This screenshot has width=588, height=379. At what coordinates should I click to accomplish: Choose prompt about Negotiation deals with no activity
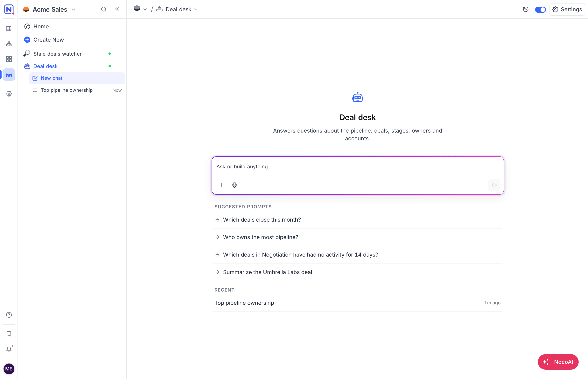357,254
